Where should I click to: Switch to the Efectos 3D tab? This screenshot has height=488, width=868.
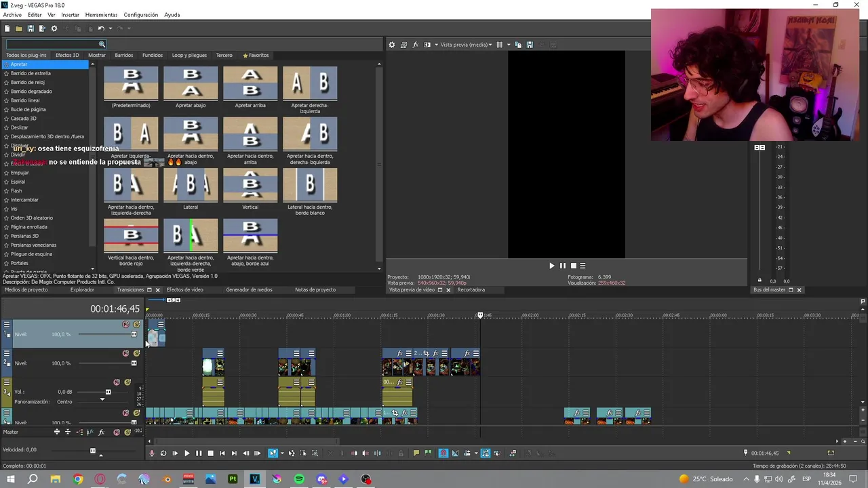click(x=67, y=55)
